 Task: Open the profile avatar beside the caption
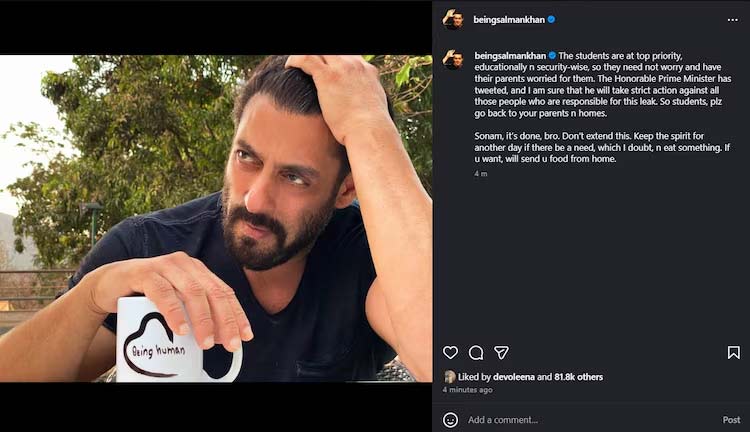[x=452, y=59]
